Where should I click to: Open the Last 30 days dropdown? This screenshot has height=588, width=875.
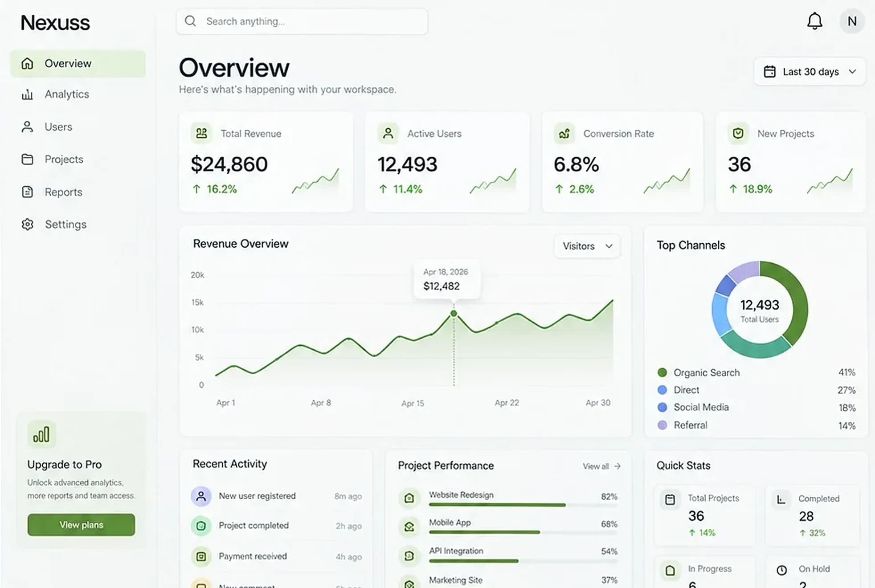click(x=810, y=71)
